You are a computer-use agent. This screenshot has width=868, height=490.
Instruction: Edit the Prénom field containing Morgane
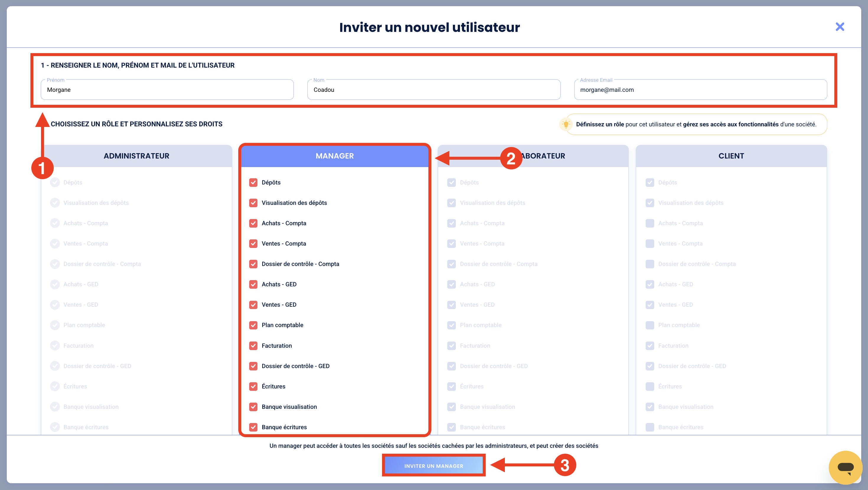tap(167, 90)
